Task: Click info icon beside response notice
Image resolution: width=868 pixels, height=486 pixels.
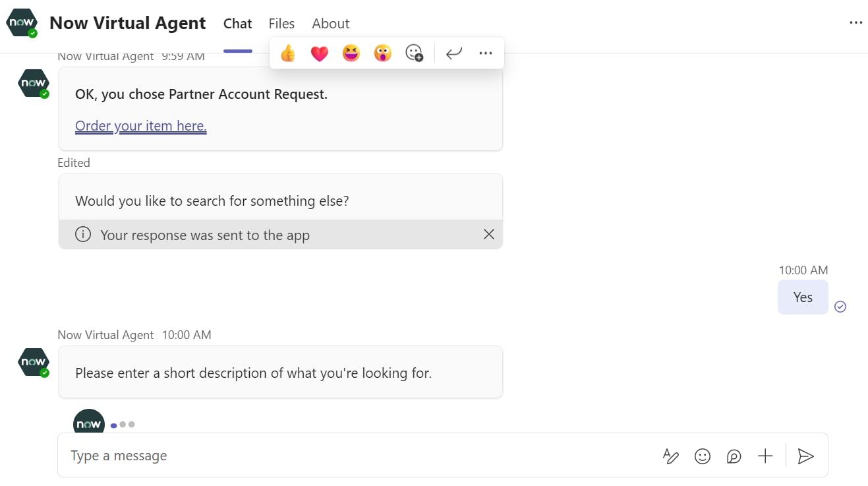Action: tap(83, 234)
